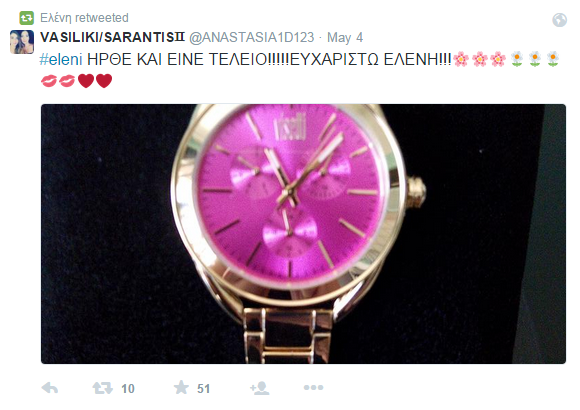This screenshot has width=580, height=410.
Task: Click the favorite star icon
Action: (181, 387)
